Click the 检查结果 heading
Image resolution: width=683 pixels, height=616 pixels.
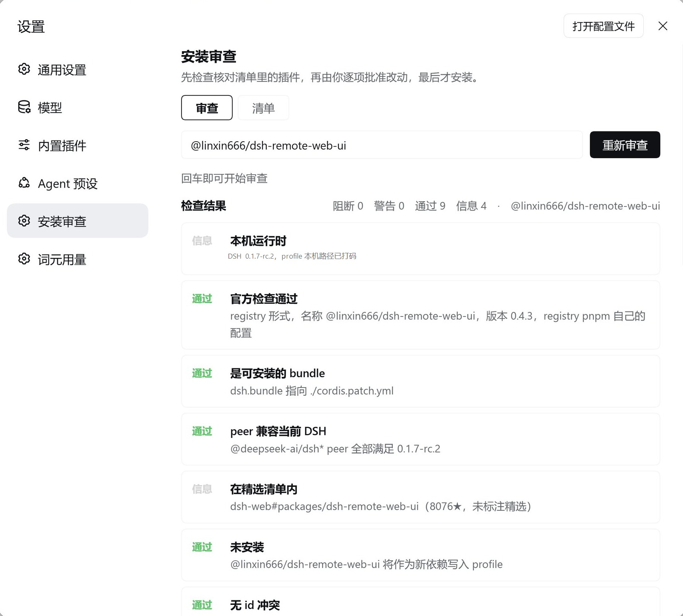(203, 206)
